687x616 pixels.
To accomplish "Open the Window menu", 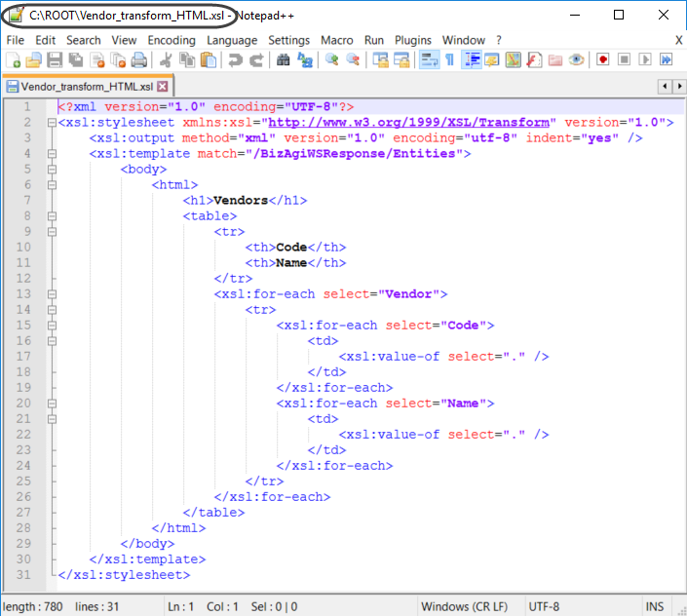I will [x=463, y=40].
